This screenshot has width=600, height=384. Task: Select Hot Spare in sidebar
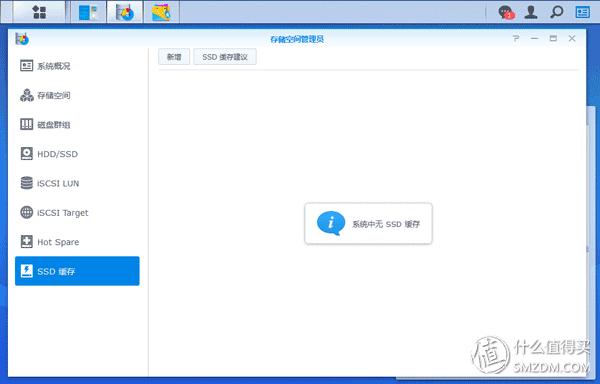[77, 242]
